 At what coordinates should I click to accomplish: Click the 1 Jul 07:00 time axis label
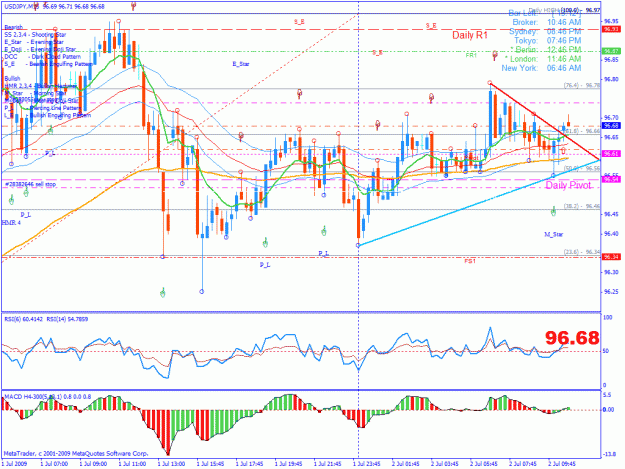coord(54,464)
